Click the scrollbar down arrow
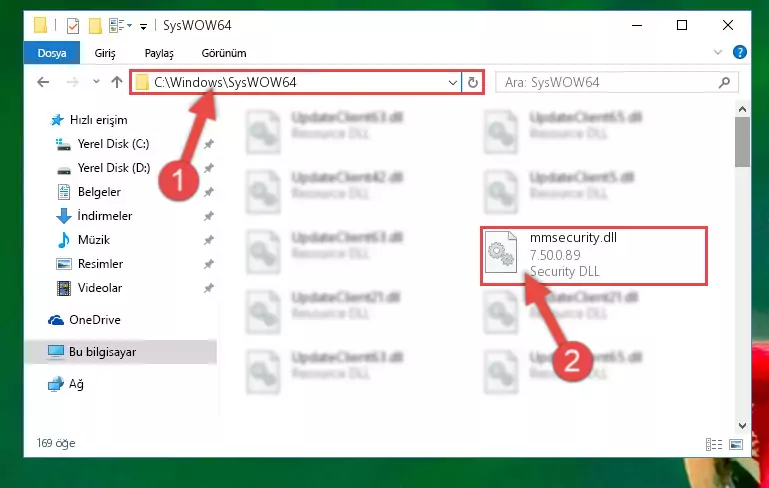 pos(743,426)
